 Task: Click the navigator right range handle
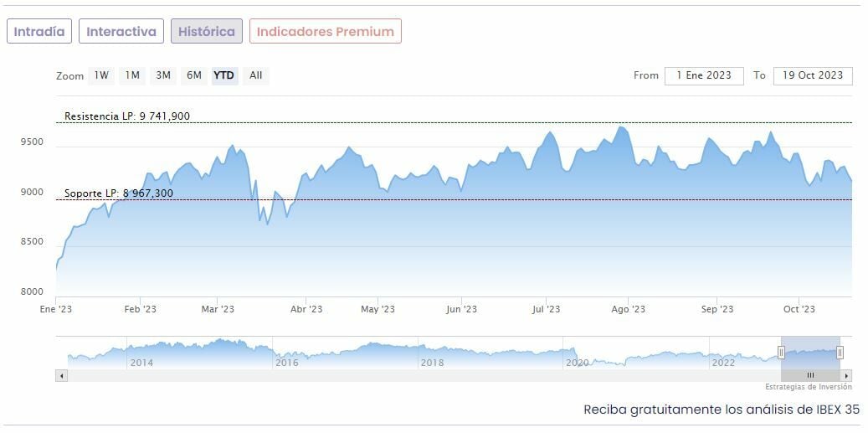tap(840, 353)
